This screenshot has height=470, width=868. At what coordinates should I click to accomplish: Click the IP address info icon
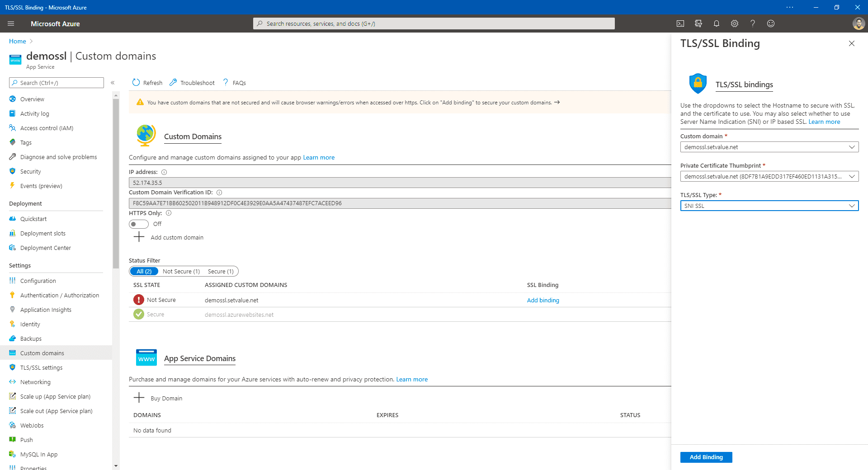[x=164, y=172]
